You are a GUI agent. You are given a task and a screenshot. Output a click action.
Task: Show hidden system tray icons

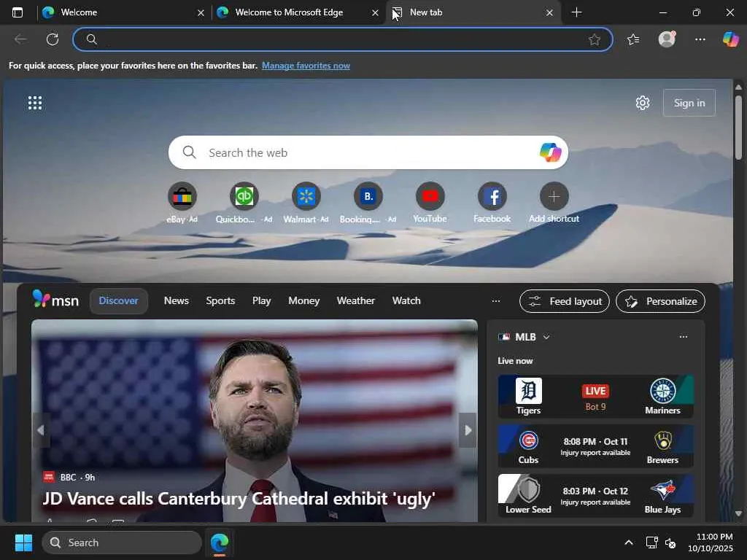pyautogui.click(x=628, y=542)
